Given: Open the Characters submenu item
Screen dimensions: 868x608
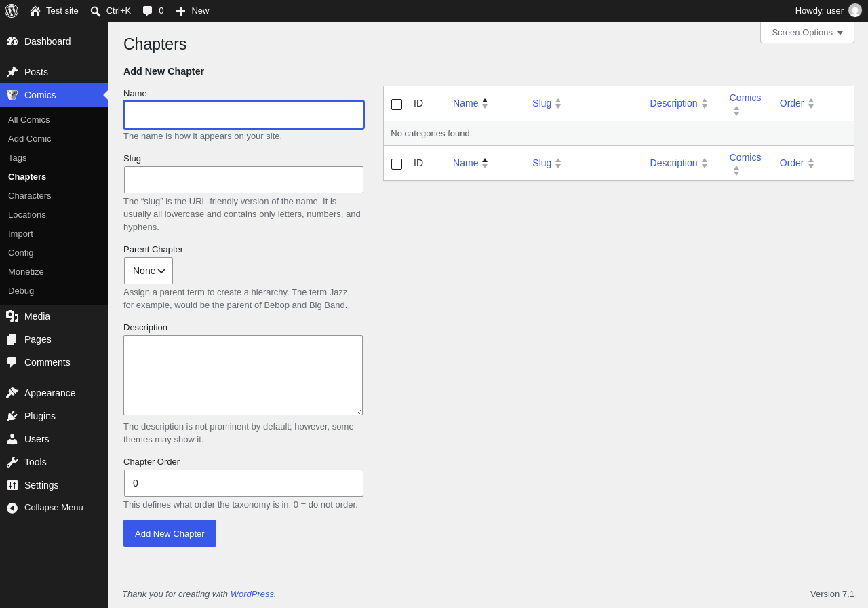Looking at the screenshot, I should tap(54, 195).
